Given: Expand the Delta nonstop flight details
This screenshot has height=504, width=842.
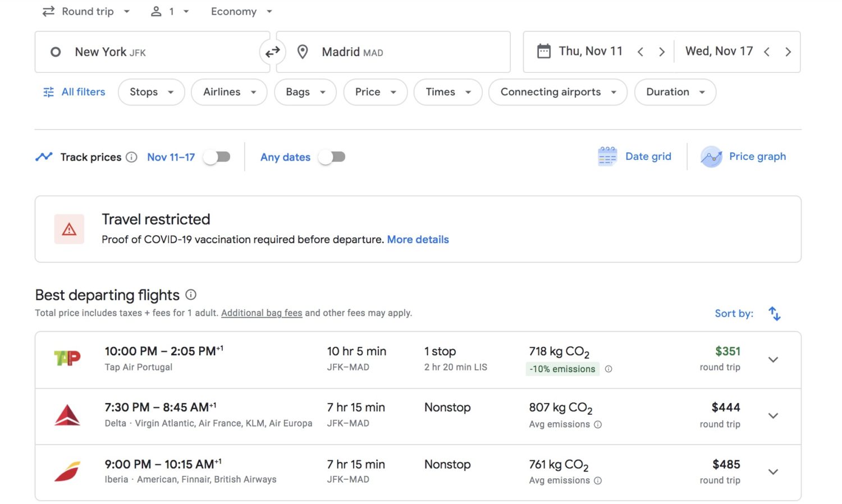Looking at the screenshot, I should (x=773, y=416).
